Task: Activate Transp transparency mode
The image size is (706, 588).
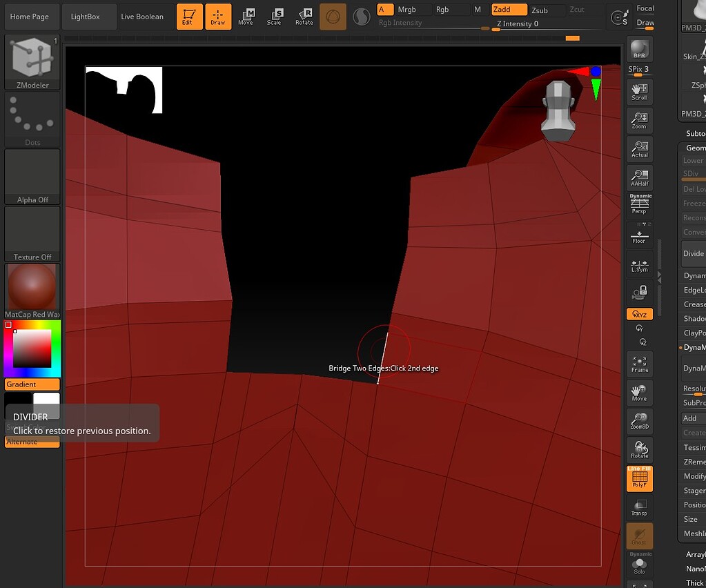Action: pos(638,506)
